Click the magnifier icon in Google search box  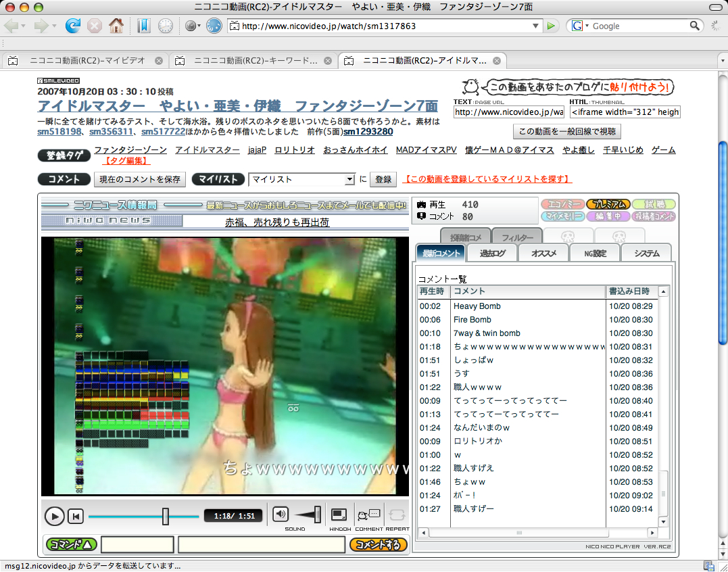(694, 26)
